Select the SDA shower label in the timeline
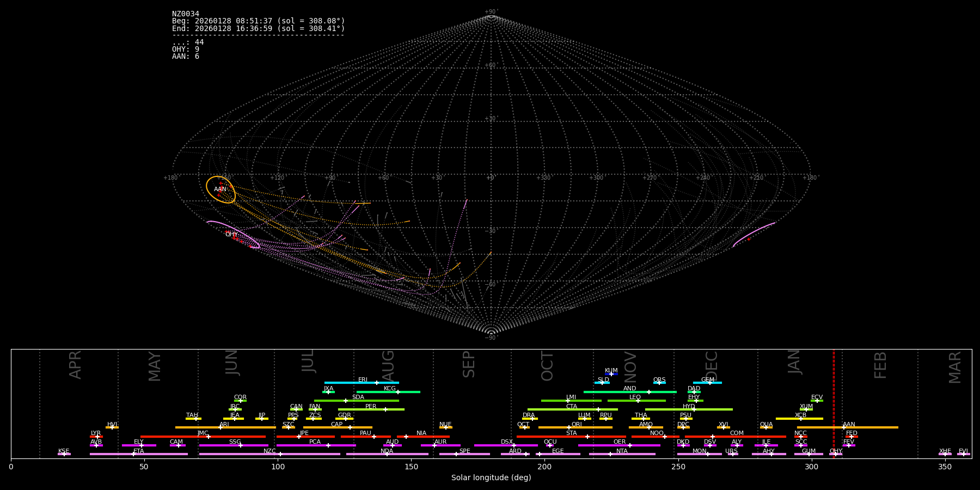Screen dimensions: 980x490 click(358, 397)
